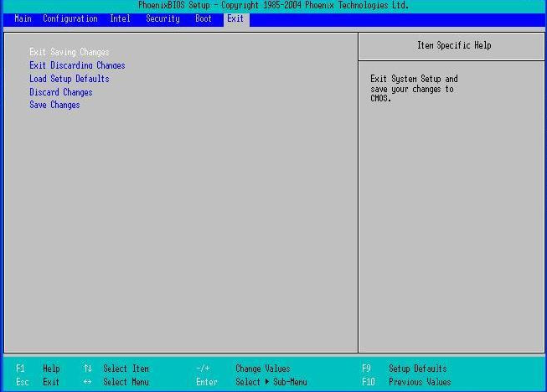547x392 pixels.
Task: Click the Select Menu legend
Action: click(126, 382)
